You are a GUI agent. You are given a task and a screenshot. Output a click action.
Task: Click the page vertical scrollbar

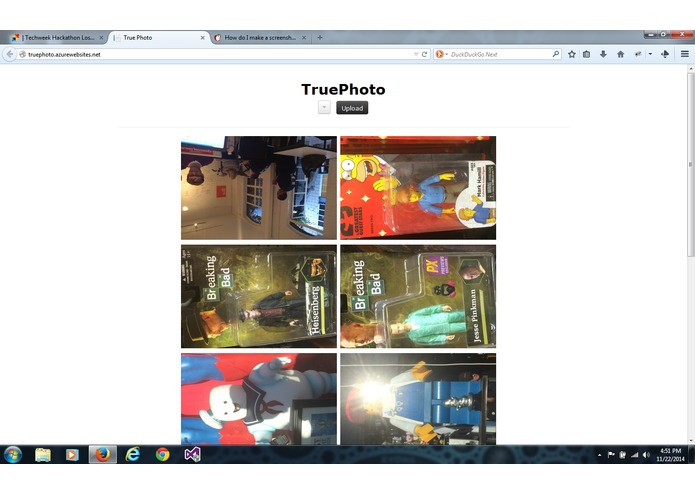[691, 164]
